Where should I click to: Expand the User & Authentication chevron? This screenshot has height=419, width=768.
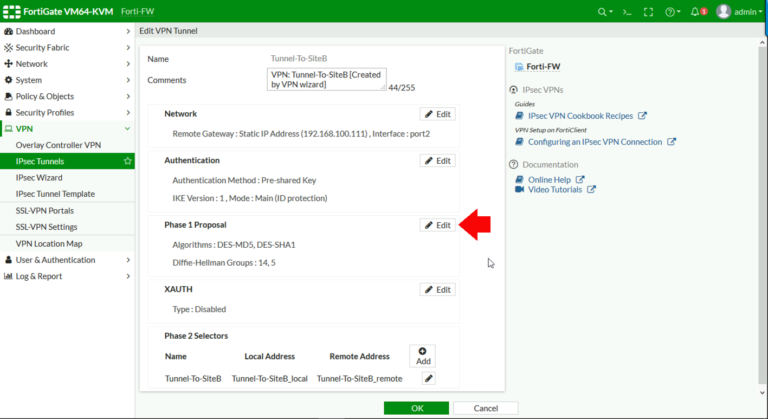(x=128, y=260)
